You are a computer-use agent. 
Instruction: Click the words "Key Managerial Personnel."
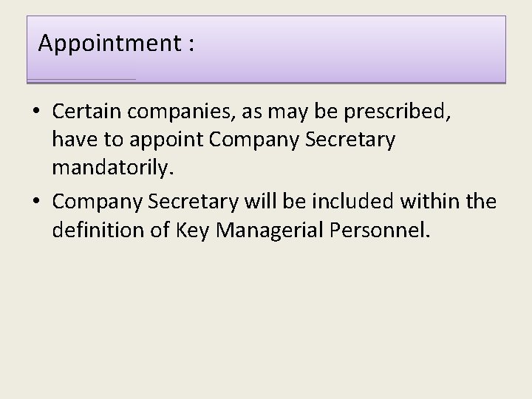(303, 231)
